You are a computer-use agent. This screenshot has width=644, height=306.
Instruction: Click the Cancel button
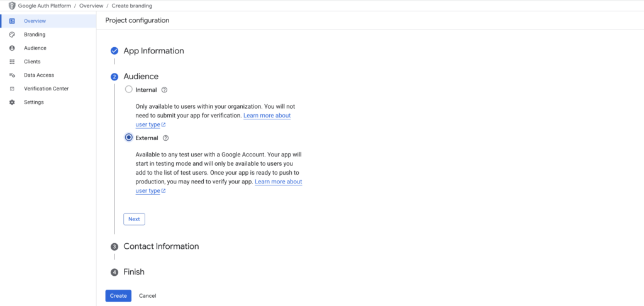pos(147,295)
